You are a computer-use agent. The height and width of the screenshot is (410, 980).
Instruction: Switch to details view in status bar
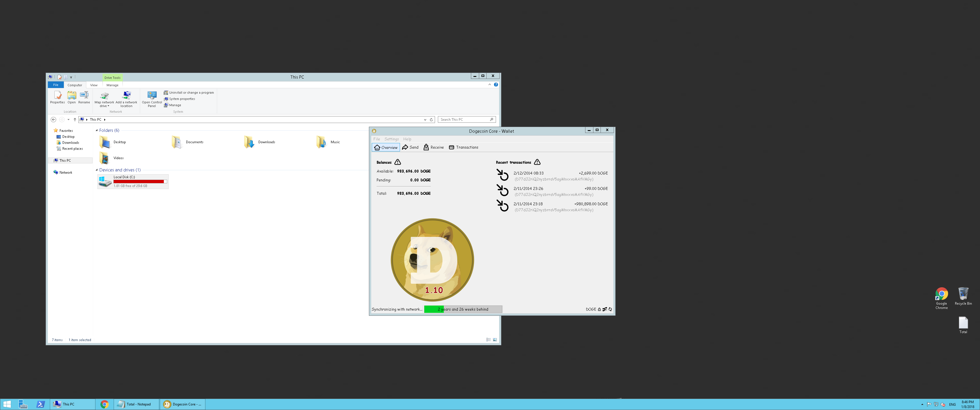pos(489,340)
